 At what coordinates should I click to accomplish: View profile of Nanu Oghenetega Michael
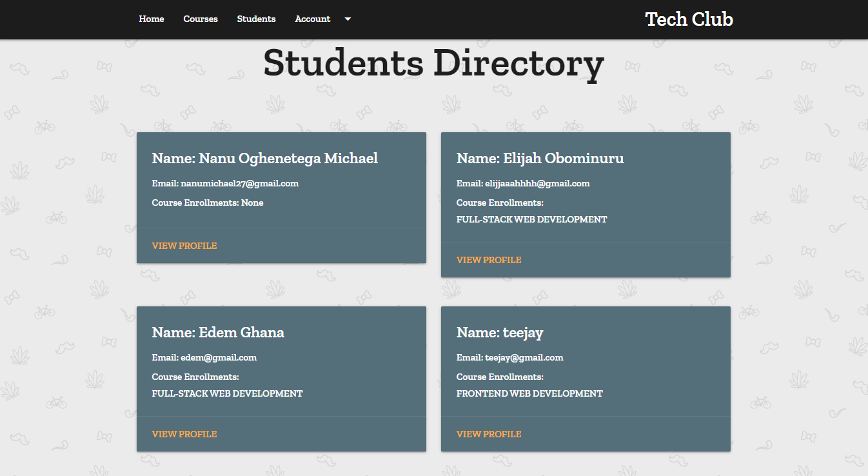pyautogui.click(x=184, y=246)
